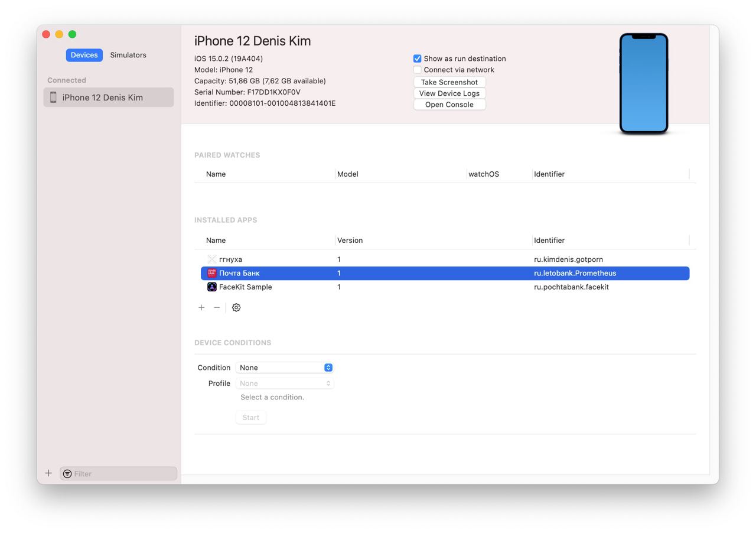
Task: Click version cell of FaceKit Sample row
Action: (339, 287)
